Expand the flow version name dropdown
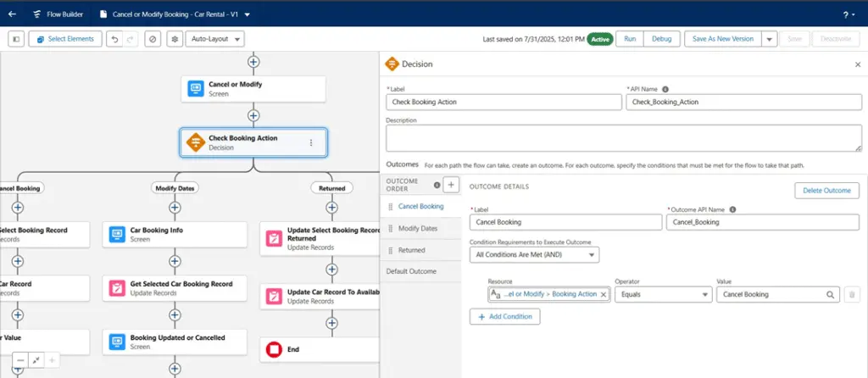The width and height of the screenshot is (868, 378). [247, 15]
